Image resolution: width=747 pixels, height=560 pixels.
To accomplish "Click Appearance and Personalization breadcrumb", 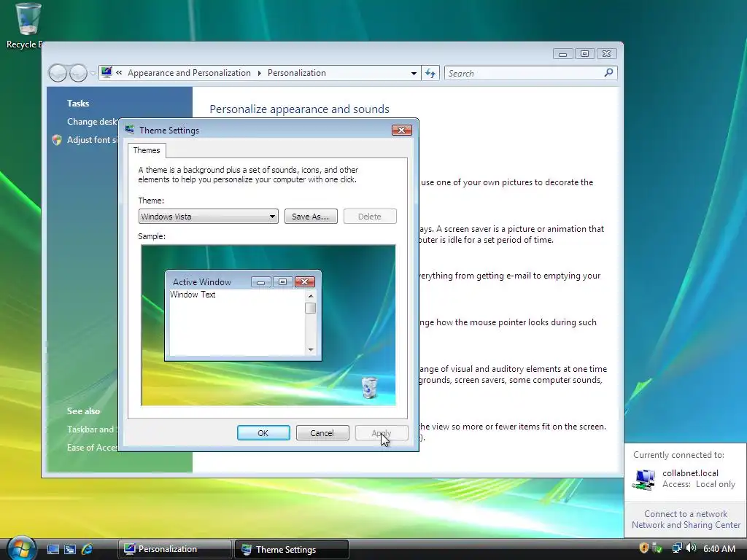I will [189, 73].
